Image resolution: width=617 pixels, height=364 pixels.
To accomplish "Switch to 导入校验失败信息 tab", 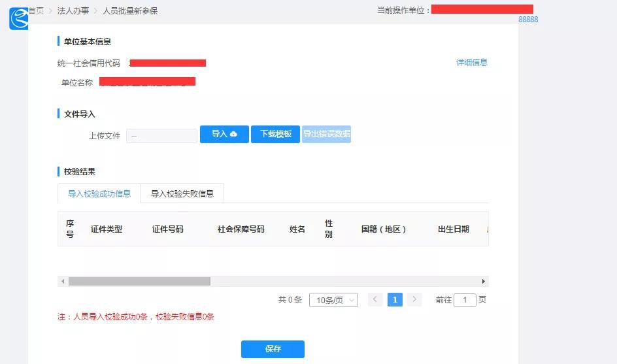I will pyautogui.click(x=182, y=193).
